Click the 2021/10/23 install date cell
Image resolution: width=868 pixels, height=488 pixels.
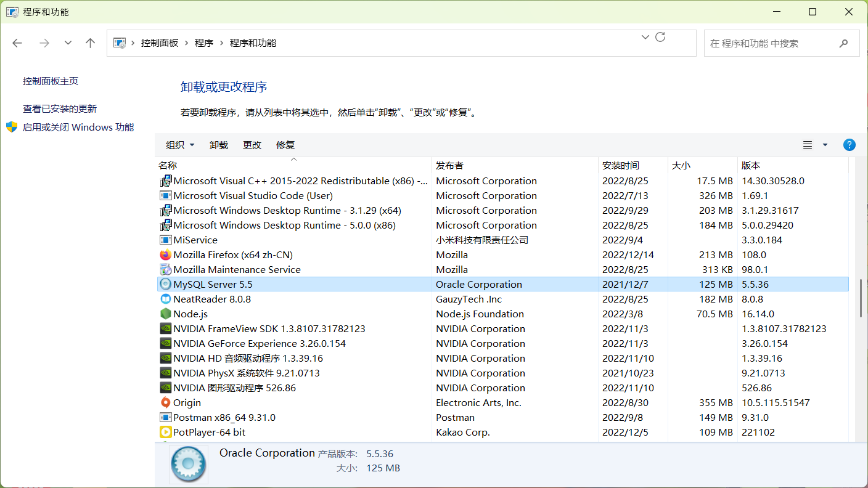628,373
